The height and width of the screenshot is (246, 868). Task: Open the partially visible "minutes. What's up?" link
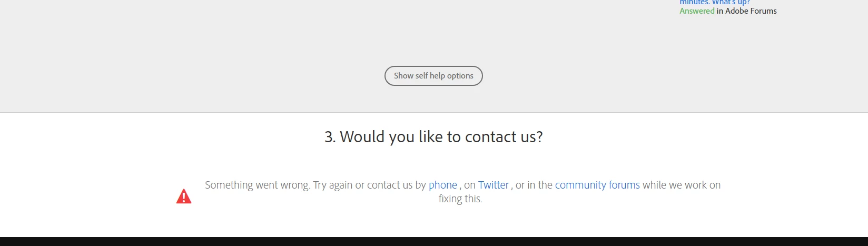(x=715, y=2)
